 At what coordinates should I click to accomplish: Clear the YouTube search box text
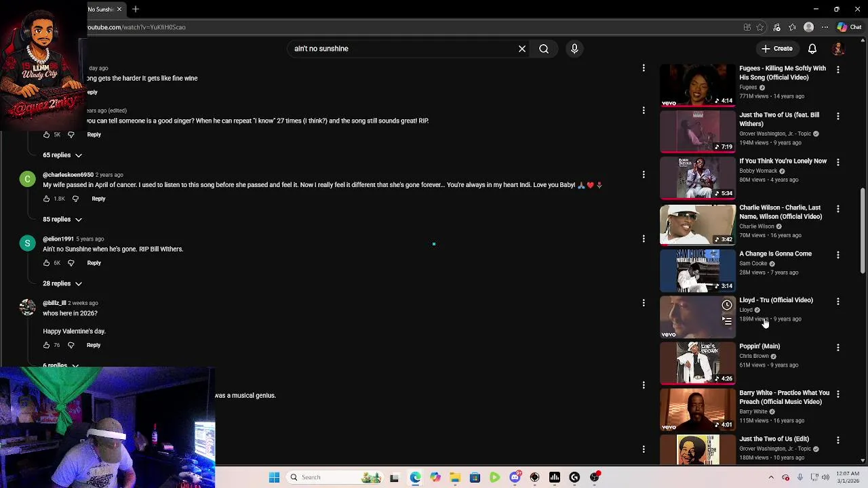(x=522, y=49)
